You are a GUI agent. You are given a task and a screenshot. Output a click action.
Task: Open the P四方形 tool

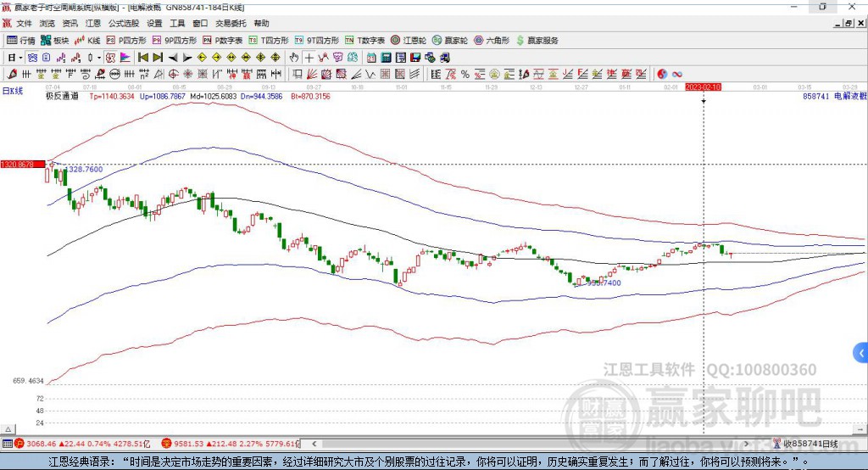click(x=126, y=41)
